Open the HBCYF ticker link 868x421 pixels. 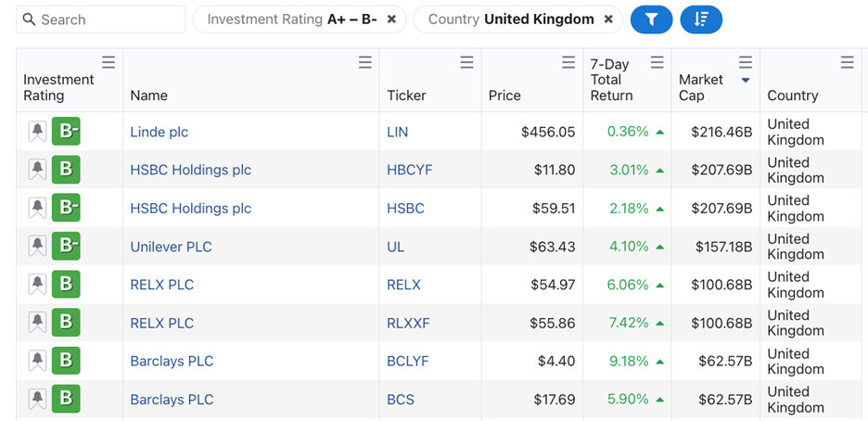[x=410, y=170]
